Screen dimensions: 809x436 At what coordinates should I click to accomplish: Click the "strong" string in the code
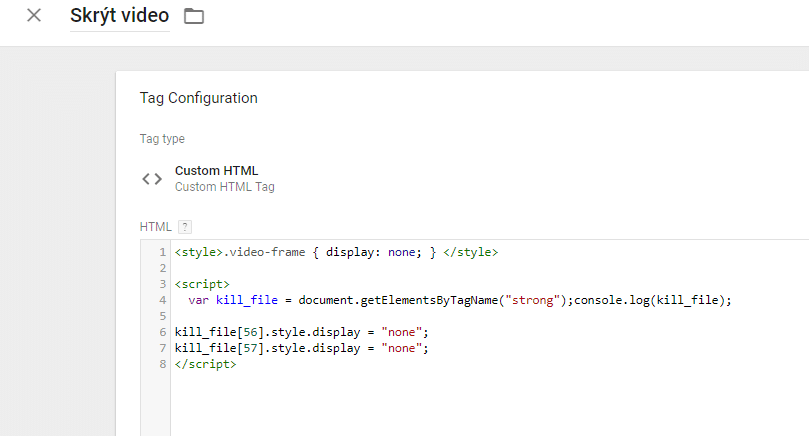click(532, 300)
